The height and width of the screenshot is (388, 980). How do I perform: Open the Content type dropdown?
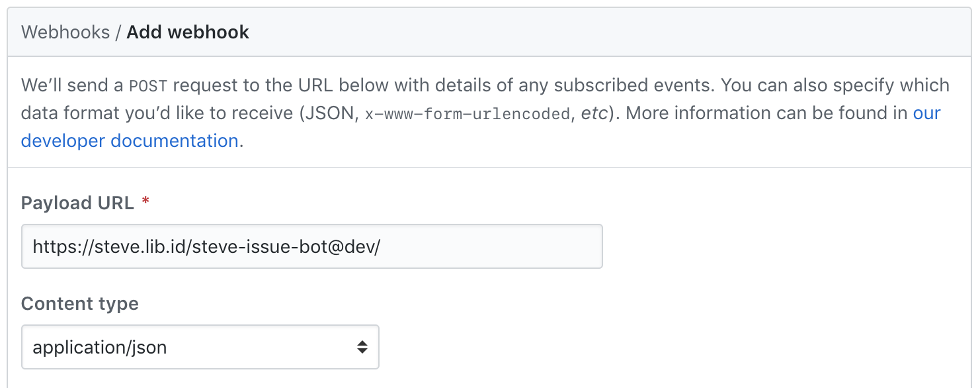point(200,347)
